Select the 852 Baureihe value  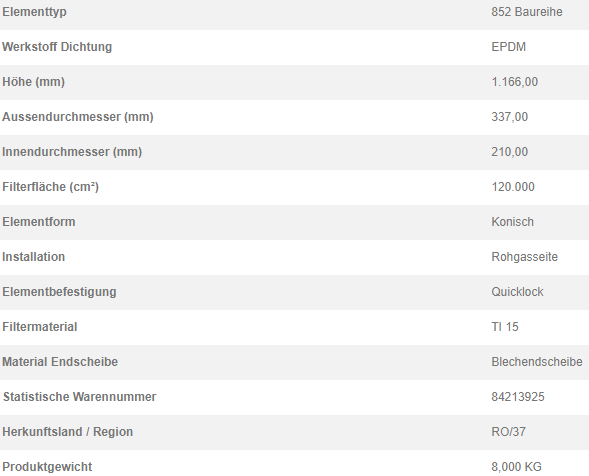tap(527, 12)
